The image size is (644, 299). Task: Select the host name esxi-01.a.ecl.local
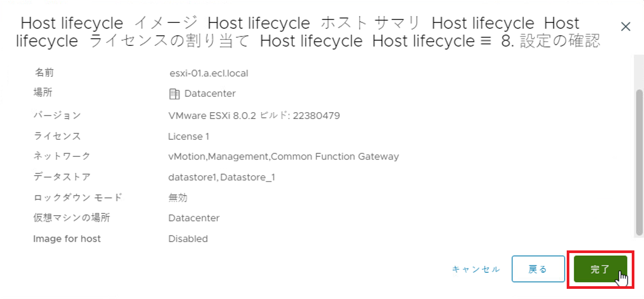[x=208, y=73]
